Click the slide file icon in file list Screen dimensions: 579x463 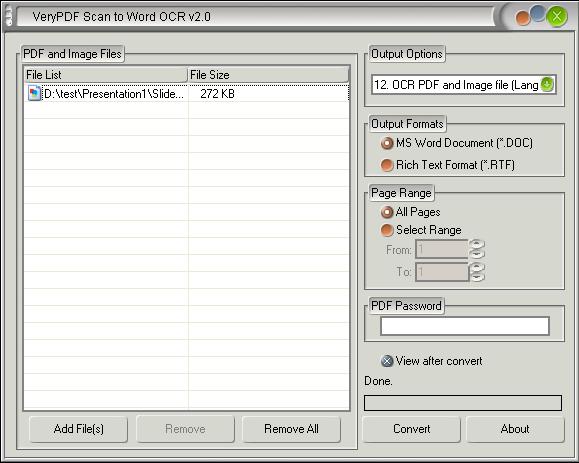(34, 93)
